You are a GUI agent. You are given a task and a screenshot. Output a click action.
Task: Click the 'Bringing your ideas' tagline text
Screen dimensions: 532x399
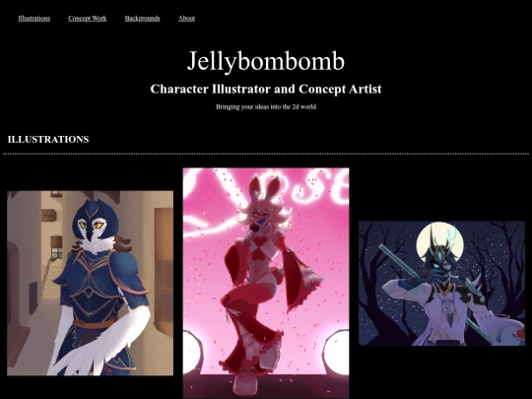click(266, 106)
